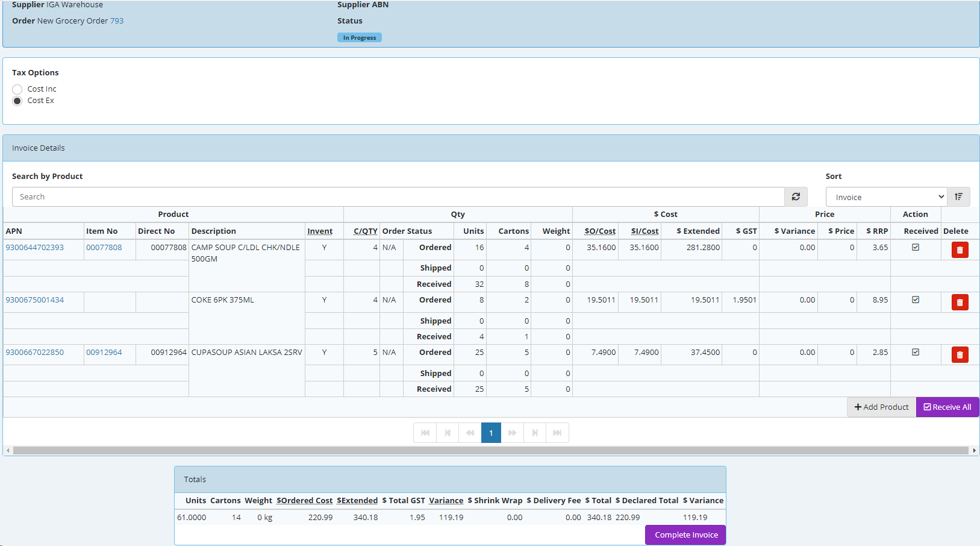Toggle Received checkbox for CUPASOUP row
This screenshot has height=546, width=980.
click(916, 352)
